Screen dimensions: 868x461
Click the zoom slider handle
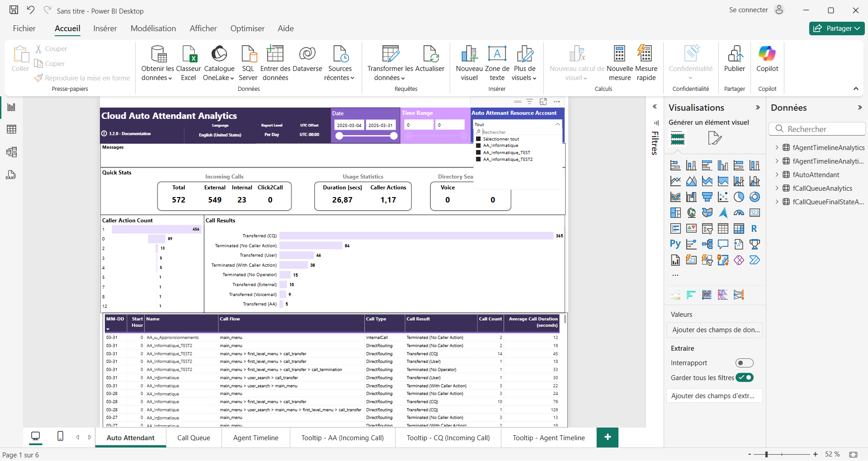(x=766, y=454)
